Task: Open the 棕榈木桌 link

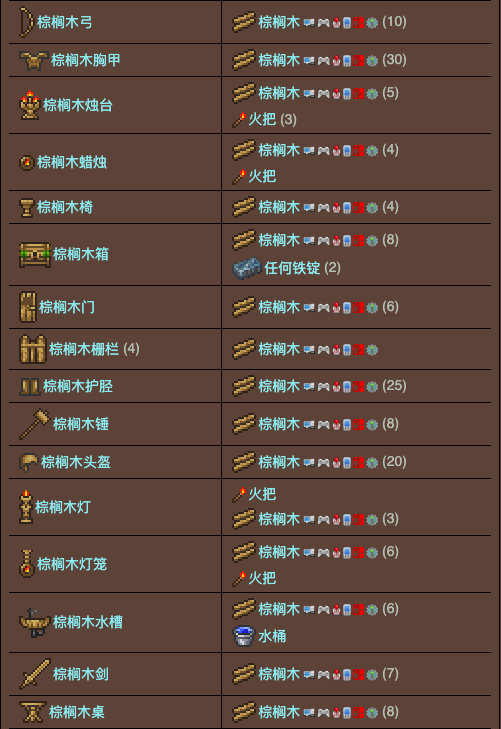Action: [77, 712]
